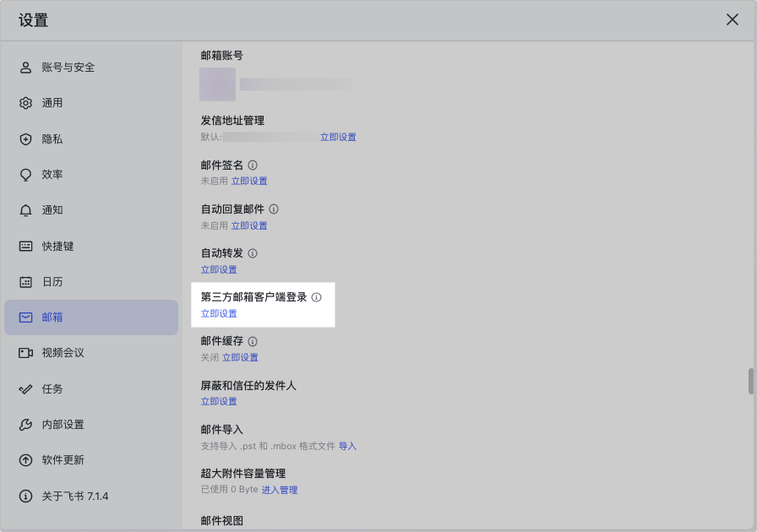
Task: Click the envelope icon beside 邮箱
Action: pos(25,318)
